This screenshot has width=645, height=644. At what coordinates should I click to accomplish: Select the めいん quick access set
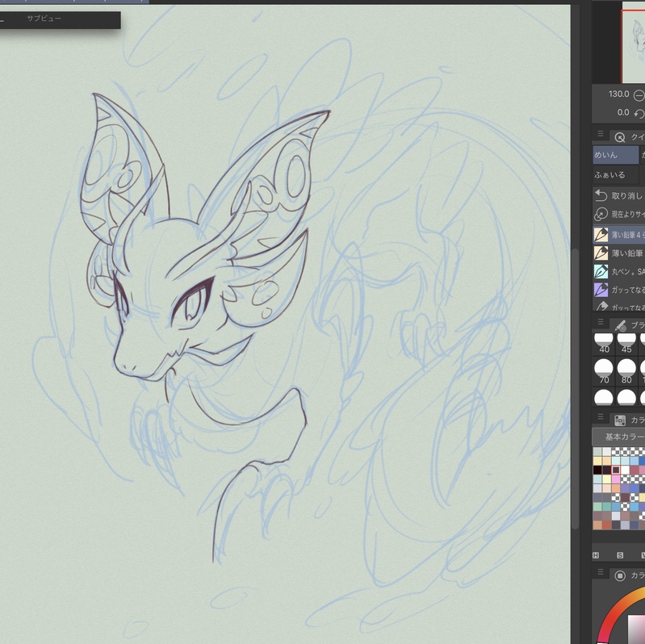pos(616,155)
